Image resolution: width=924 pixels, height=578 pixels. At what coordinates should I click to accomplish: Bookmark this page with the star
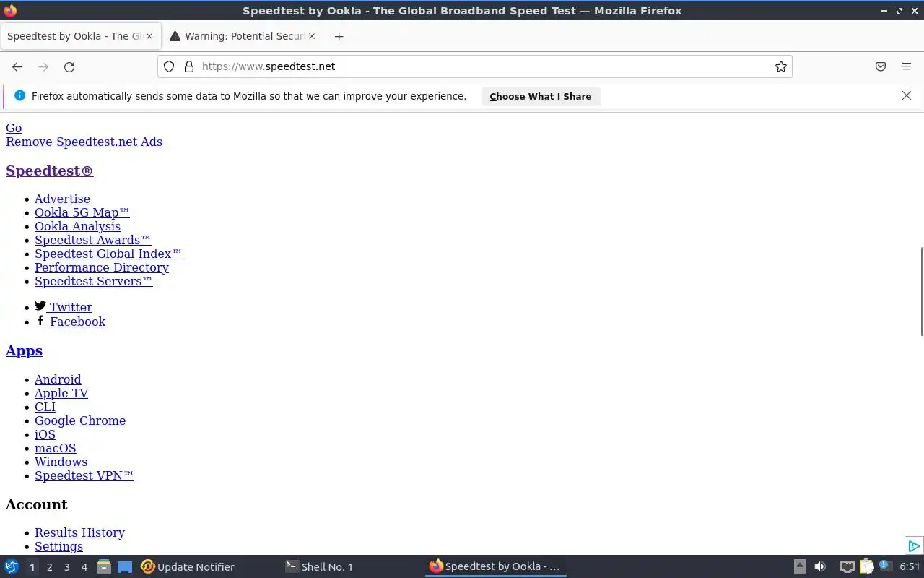pos(780,66)
